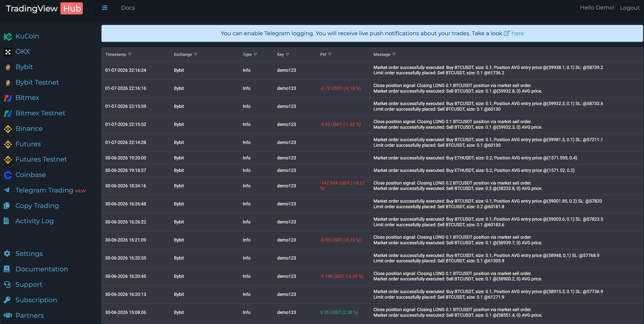The image size is (644, 324).
Task: Click the Logout link
Action: [630, 8]
